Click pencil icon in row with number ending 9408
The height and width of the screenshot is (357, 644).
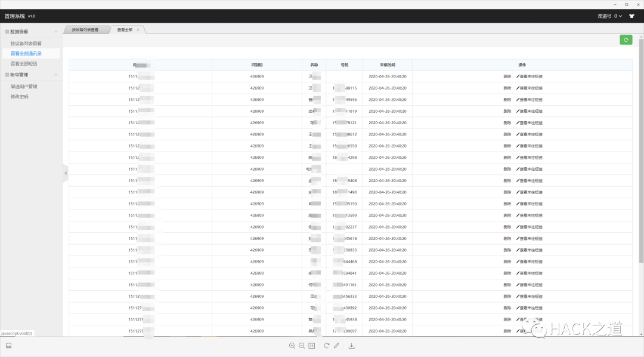tap(518, 180)
